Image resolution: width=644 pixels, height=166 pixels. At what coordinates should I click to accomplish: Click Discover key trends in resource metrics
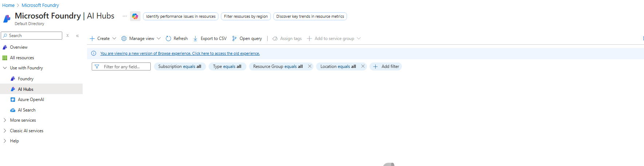point(310,16)
